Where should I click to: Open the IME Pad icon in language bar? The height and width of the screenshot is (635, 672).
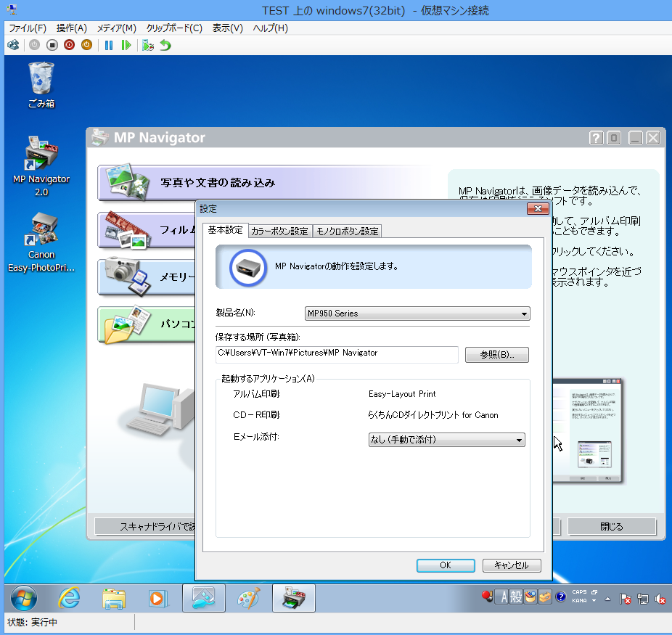[x=530, y=597]
